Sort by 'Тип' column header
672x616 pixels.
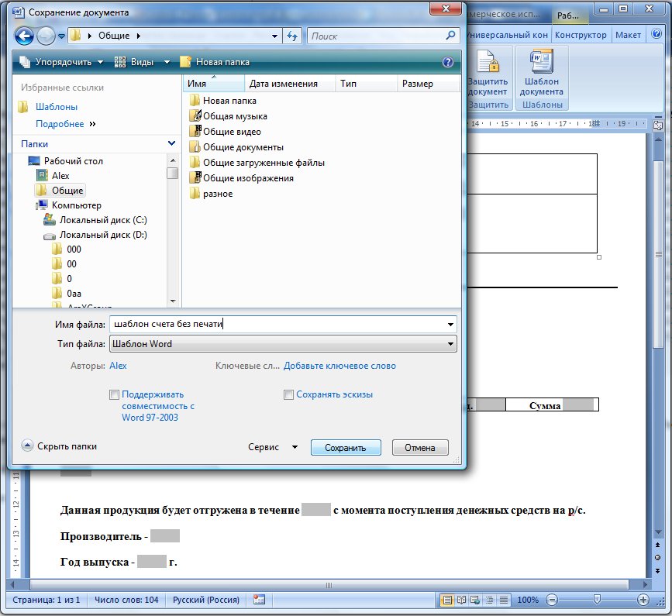(367, 84)
